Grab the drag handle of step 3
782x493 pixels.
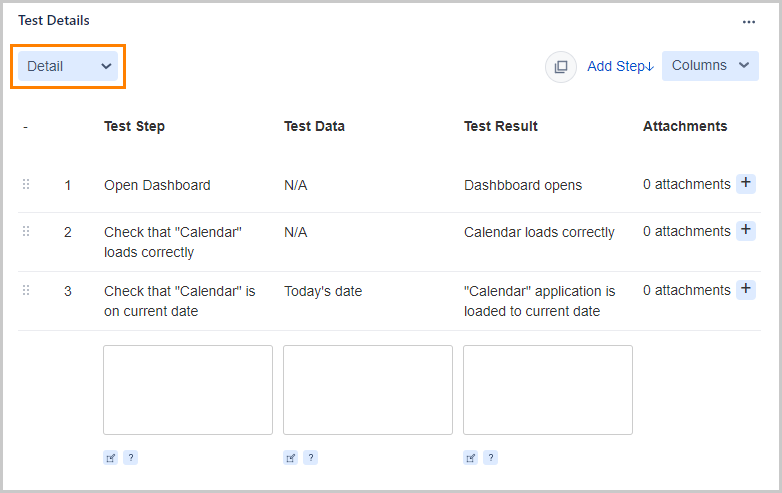pos(26,290)
